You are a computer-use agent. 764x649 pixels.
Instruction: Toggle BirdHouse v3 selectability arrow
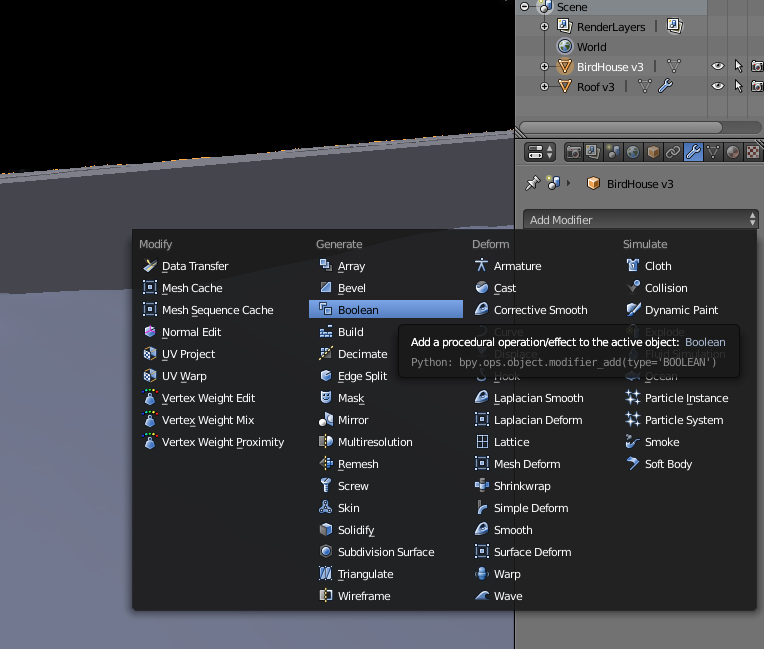tap(739, 66)
